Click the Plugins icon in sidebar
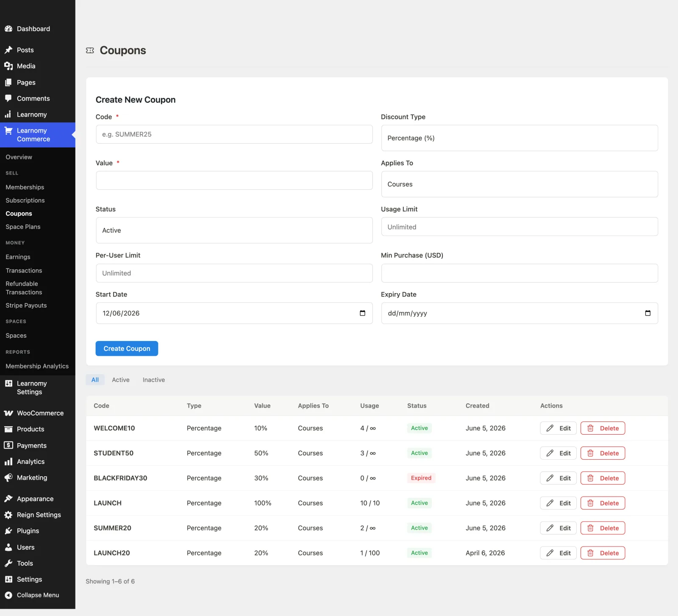Viewport: 678px width, 616px height. click(x=8, y=531)
